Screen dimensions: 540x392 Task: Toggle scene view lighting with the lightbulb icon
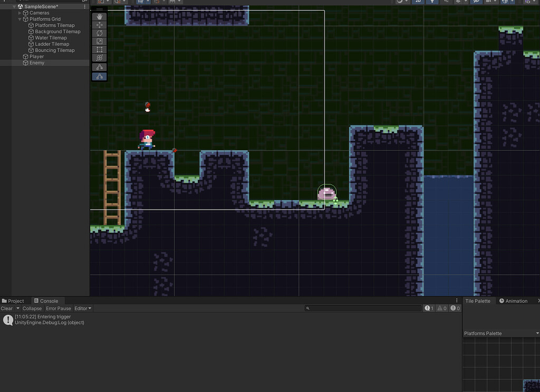click(432, 2)
